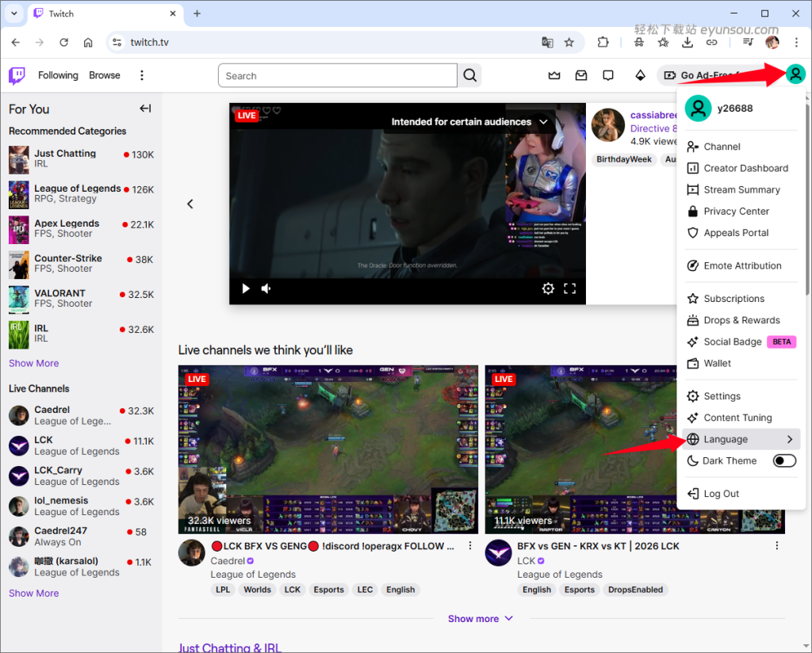Reload the page
Image resolution: width=812 pixels, height=653 pixels.
tap(63, 43)
